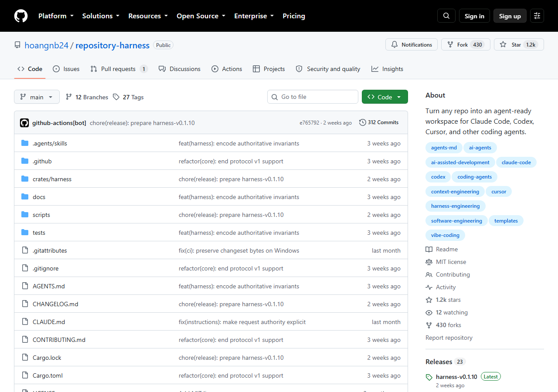Viewport: 558px width, 392px height.
Task: Open the AGENTS.md file
Action: tap(49, 286)
